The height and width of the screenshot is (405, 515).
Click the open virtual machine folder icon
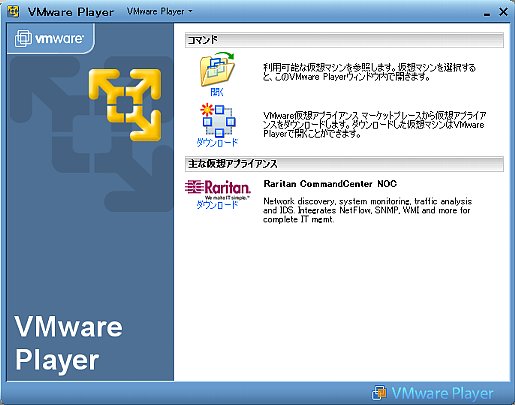[217, 69]
